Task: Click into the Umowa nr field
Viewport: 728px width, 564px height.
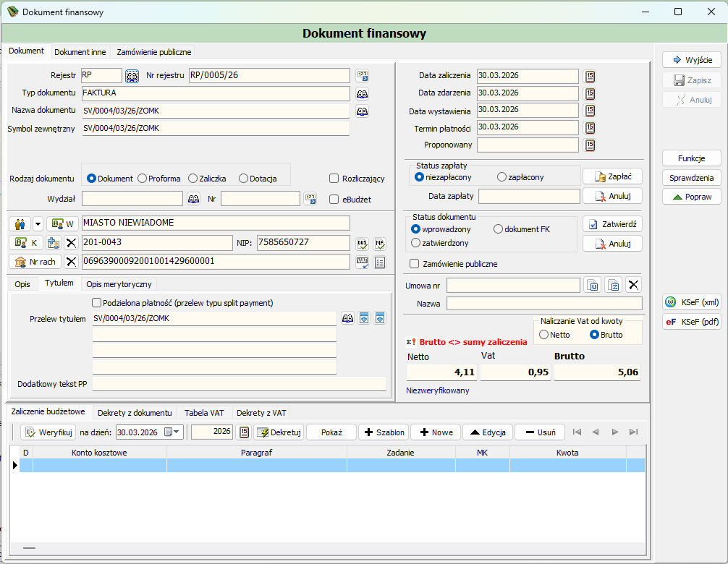Action: [x=513, y=285]
